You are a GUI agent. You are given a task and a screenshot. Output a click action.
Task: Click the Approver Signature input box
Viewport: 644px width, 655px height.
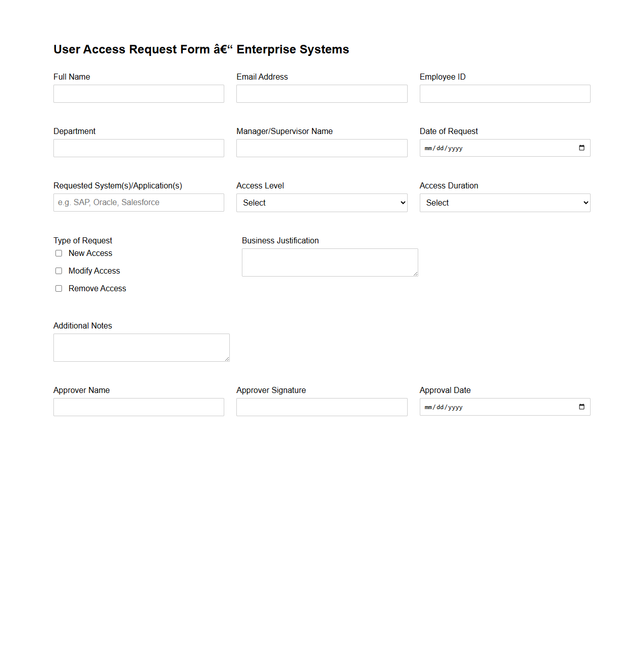[x=321, y=407]
